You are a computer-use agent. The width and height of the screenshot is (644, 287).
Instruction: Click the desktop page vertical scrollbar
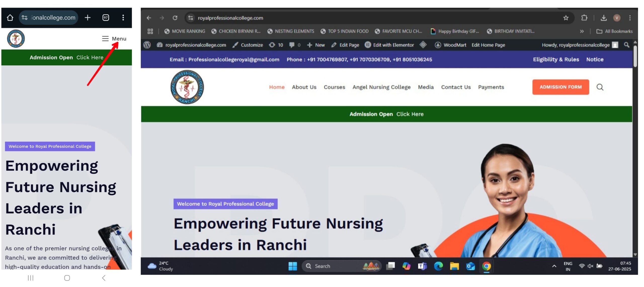point(635,57)
